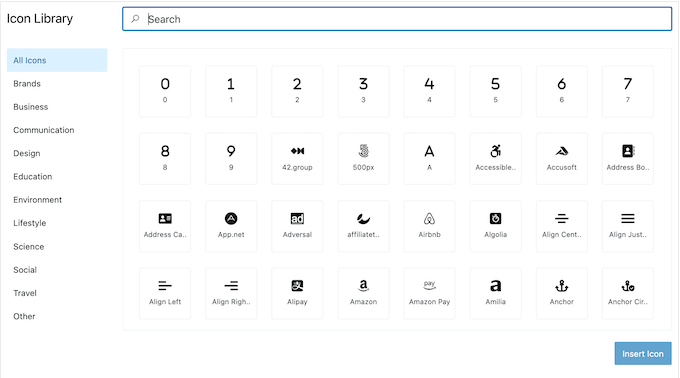The width and height of the screenshot is (680, 378).
Task: Select the letter A icon
Action: coord(429,159)
